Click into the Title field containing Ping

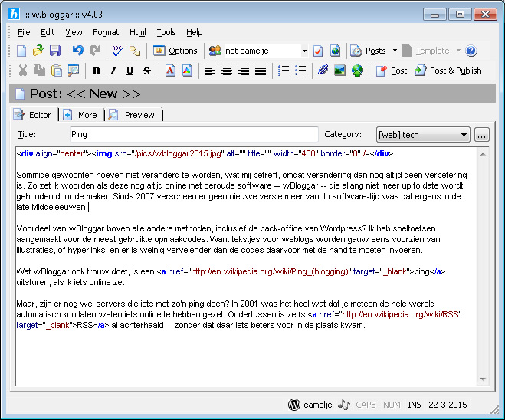point(194,134)
